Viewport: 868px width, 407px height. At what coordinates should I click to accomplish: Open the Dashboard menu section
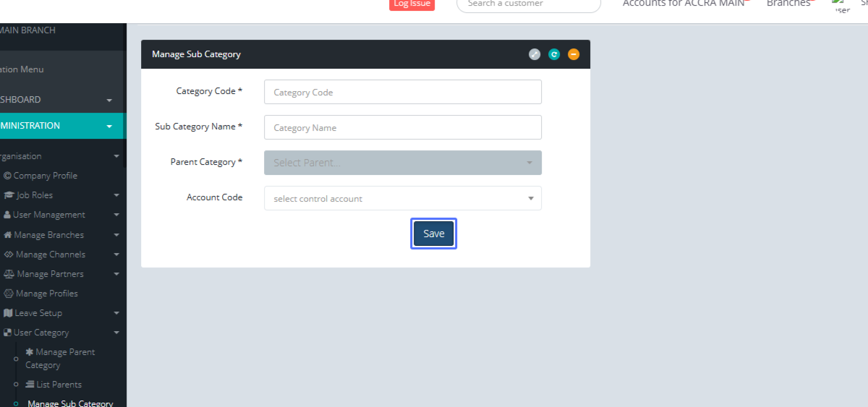(x=58, y=100)
